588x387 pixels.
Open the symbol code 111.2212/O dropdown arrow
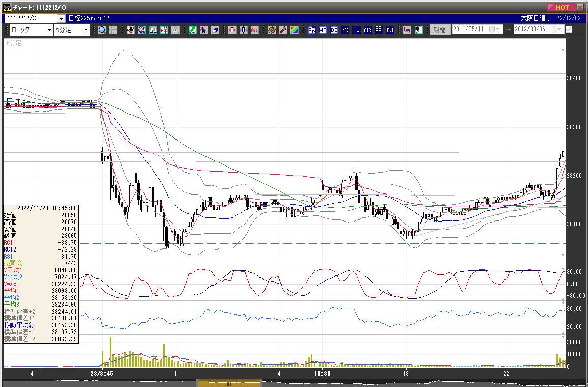(x=62, y=18)
